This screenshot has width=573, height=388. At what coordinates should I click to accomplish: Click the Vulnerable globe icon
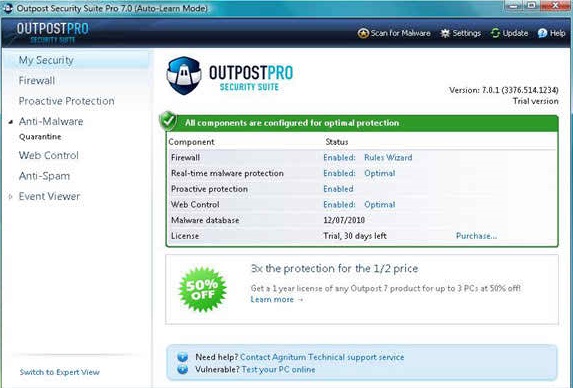(182, 369)
